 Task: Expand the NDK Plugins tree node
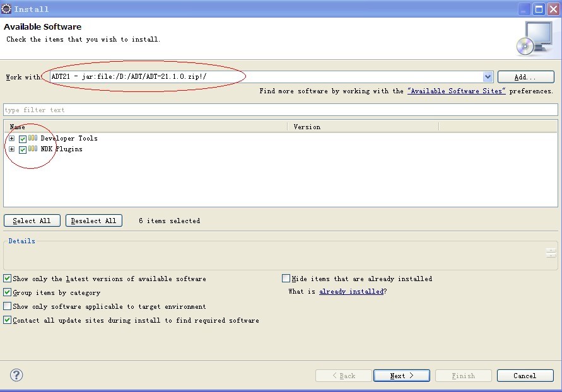[x=12, y=149]
